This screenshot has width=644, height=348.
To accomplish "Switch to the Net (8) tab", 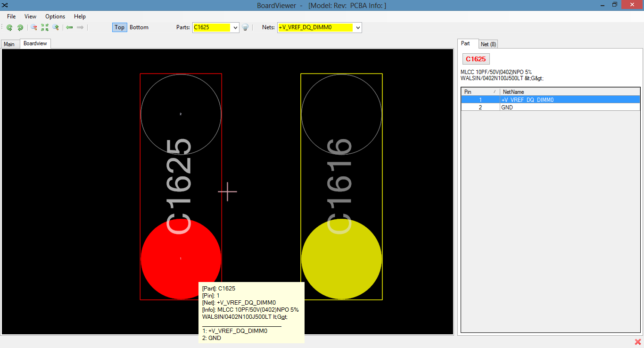I will tap(488, 44).
